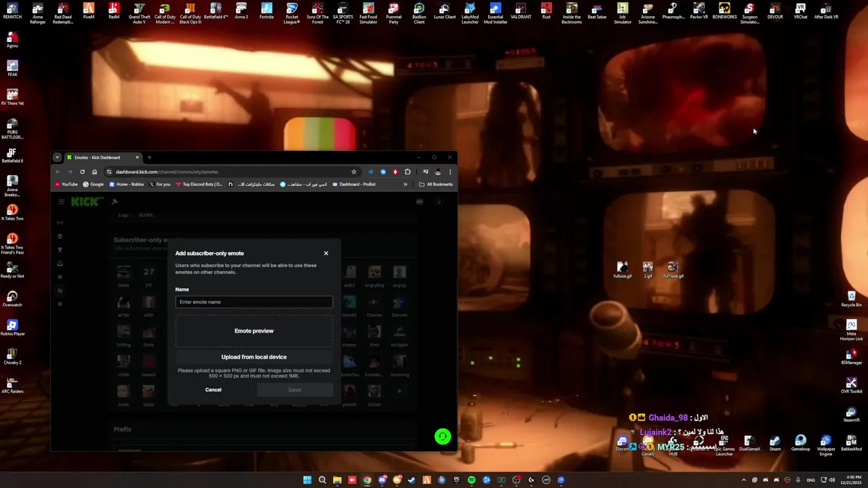
Task: Open the ARC Raiders shortcut
Action: (x=12, y=385)
